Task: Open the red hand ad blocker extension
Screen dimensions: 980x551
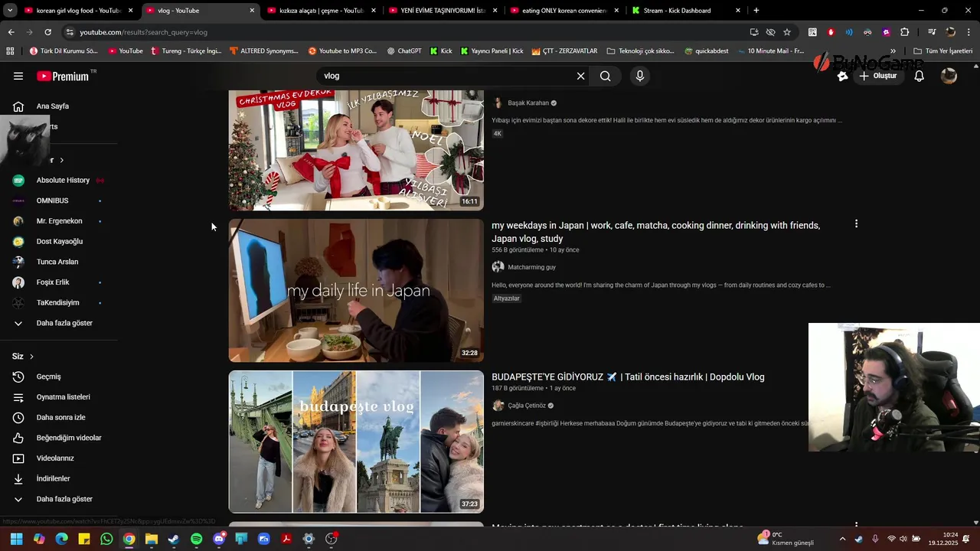Action: 831,32
